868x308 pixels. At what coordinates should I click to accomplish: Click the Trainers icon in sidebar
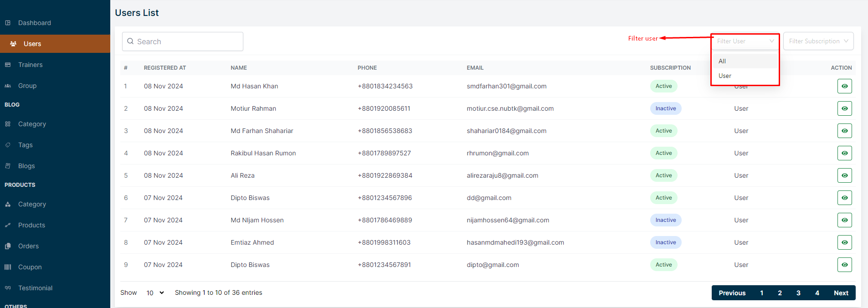click(8, 65)
